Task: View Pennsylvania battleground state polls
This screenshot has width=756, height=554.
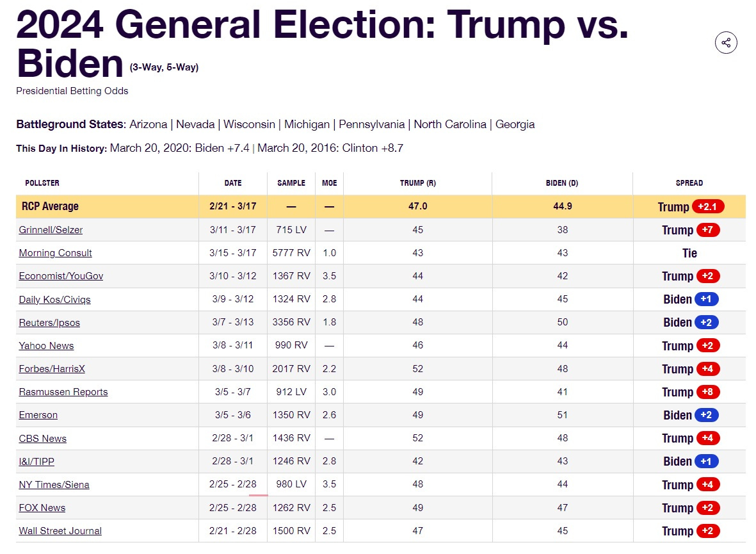Action: (x=372, y=124)
